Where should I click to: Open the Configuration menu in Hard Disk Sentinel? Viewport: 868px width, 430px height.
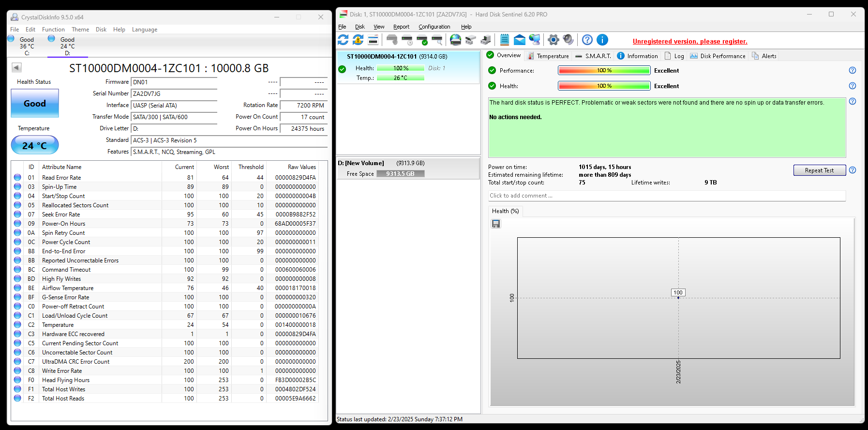434,27
